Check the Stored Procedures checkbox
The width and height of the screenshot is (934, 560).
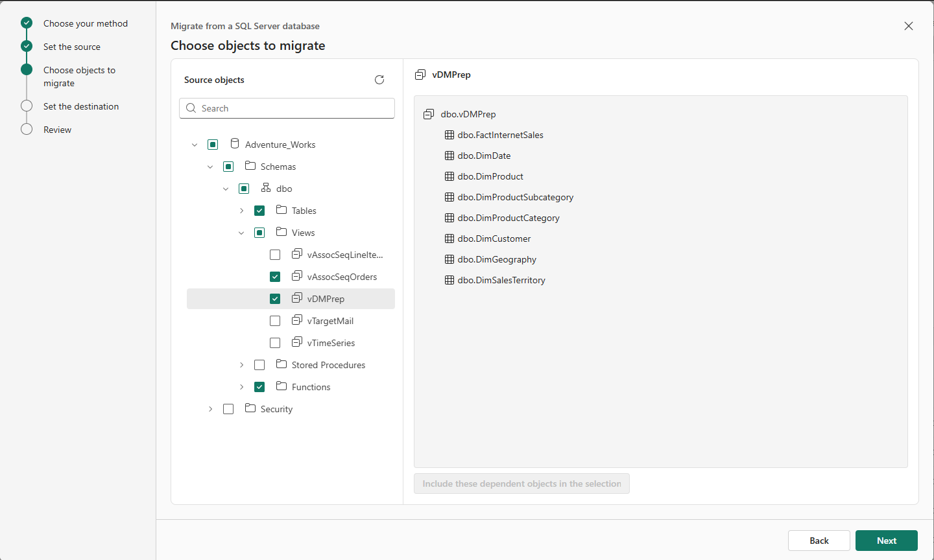[x=259, y=365]
